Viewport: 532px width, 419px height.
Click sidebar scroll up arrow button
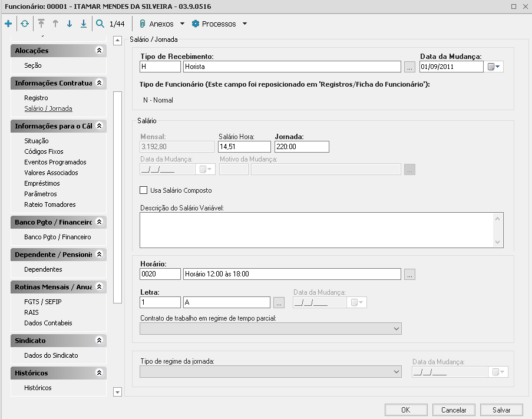pos(117,41)
